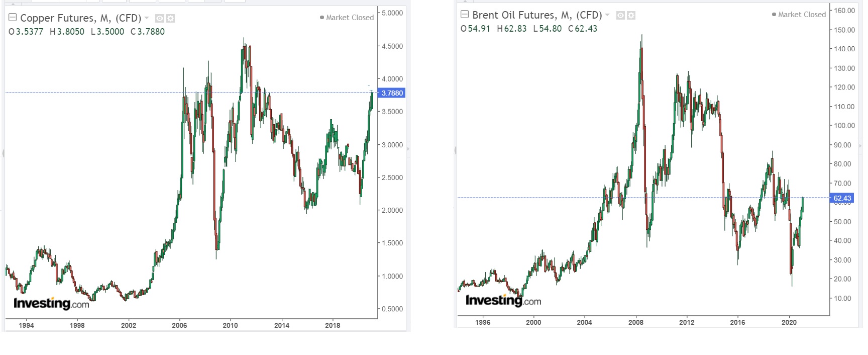Expand the Brent Oil Futures dropdown arrow
Image resolution: width=868 pixels, height=355 pixels.
point(607,15)
